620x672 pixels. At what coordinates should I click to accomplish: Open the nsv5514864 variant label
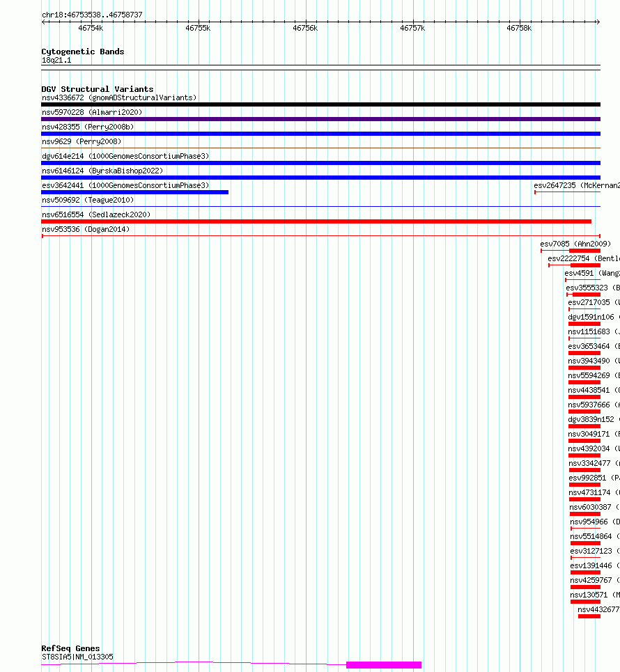point(595,536)
